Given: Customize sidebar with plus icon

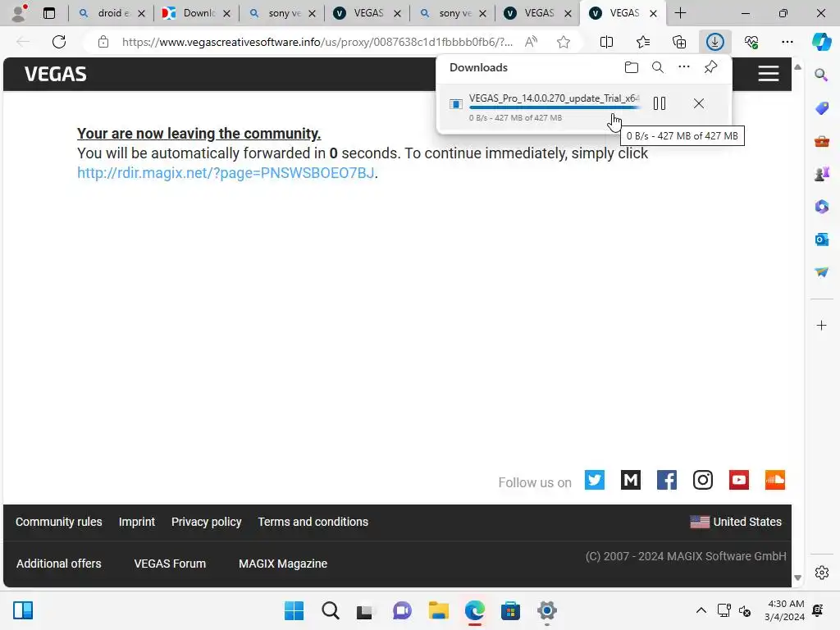Looking at the screenshot, I should coord(821,325).
